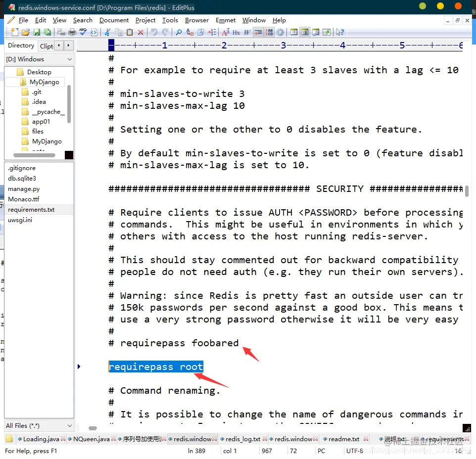
Task: Redo the last undone edit
Action: (x=165, y=32)
